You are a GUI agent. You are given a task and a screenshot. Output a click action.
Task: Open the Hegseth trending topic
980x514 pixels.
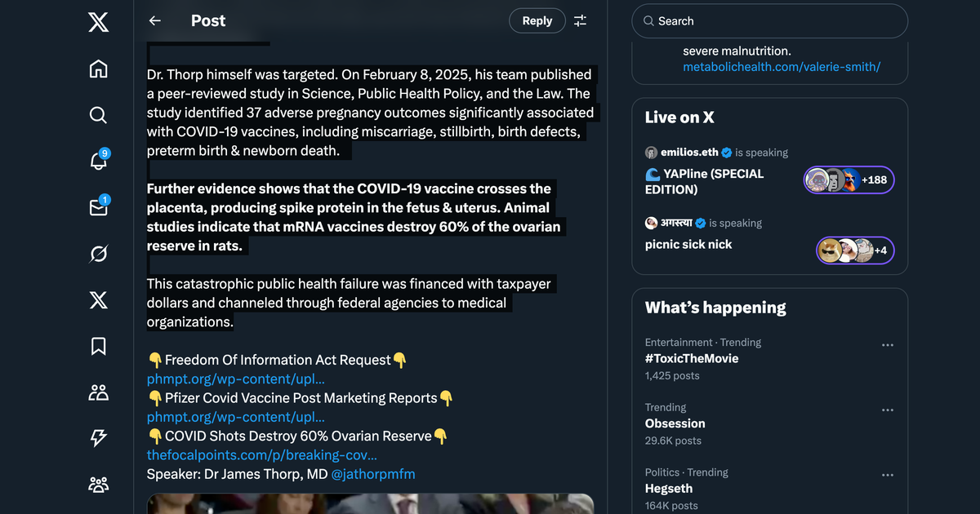pyautogui.click(x=669, y=489)
